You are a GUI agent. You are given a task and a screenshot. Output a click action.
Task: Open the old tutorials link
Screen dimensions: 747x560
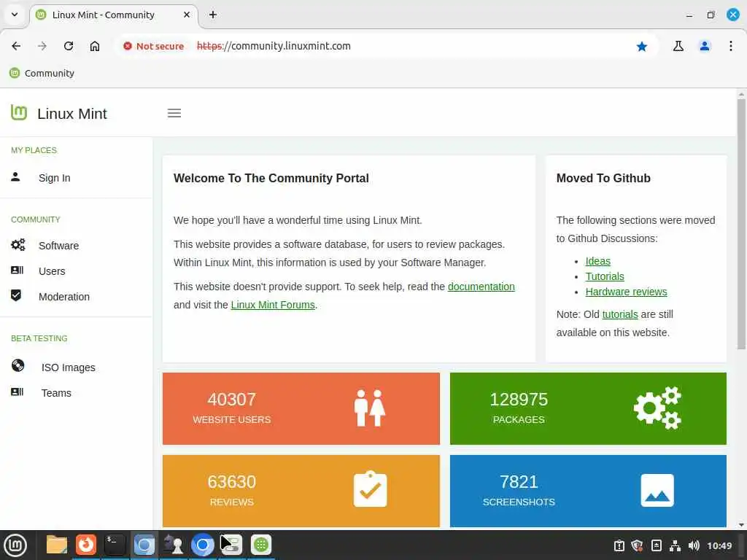[x=620, y=314]
